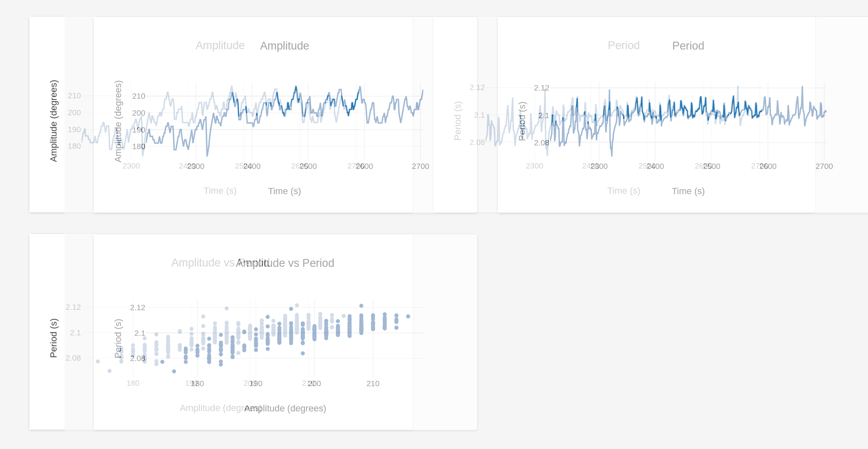Click the darker Period chart title
868x449 pixels.
(688, 46)
